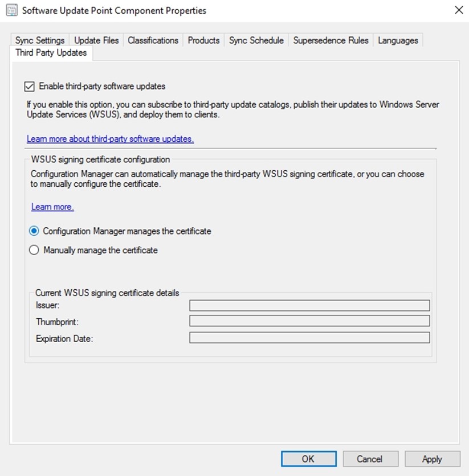Click the Thumbprint certificate field
This screenshot has height=476, width=469.
pos(309,321)
